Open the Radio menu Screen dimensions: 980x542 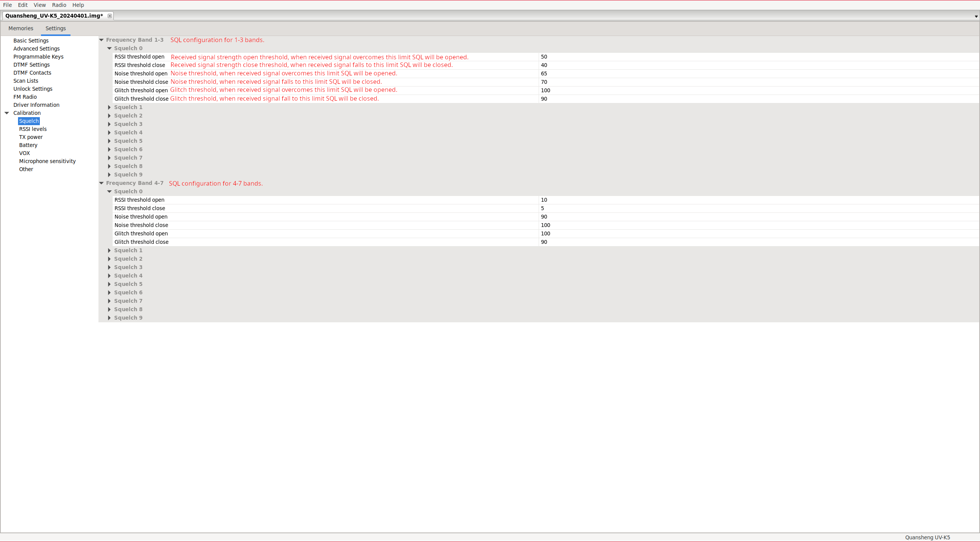coord(59,5)
